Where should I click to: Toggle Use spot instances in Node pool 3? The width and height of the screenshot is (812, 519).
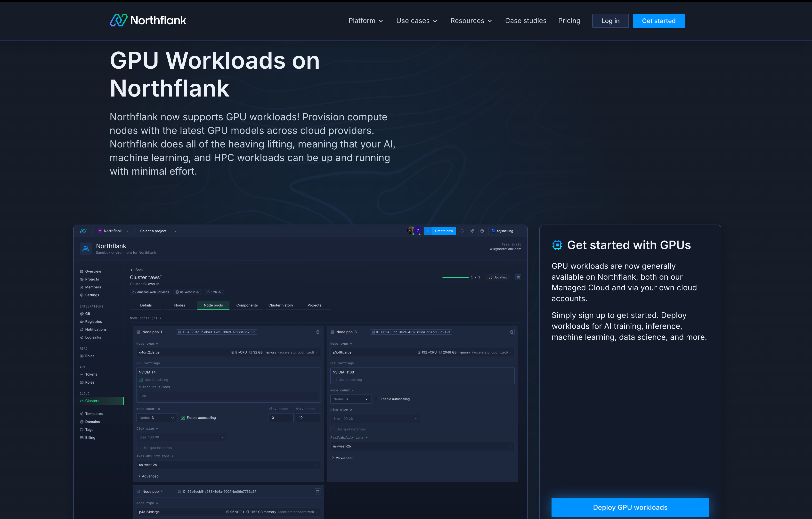(333, 430)
